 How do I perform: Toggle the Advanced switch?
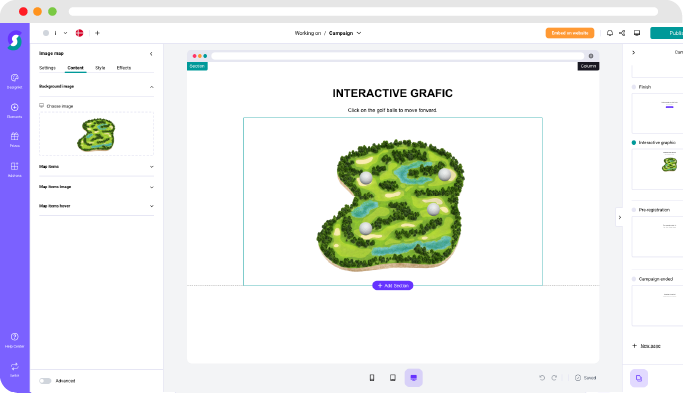point(45,381)
